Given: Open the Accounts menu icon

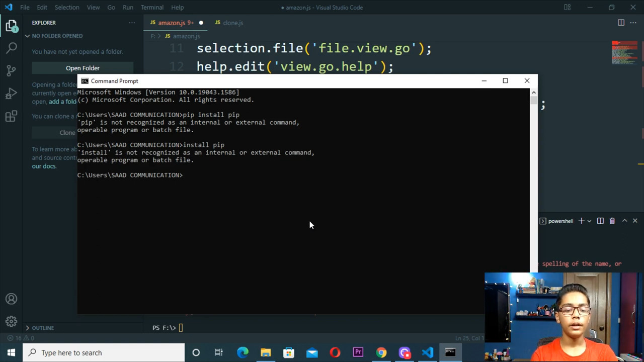Looking at the screenshot, I should [x=11, y=299].
